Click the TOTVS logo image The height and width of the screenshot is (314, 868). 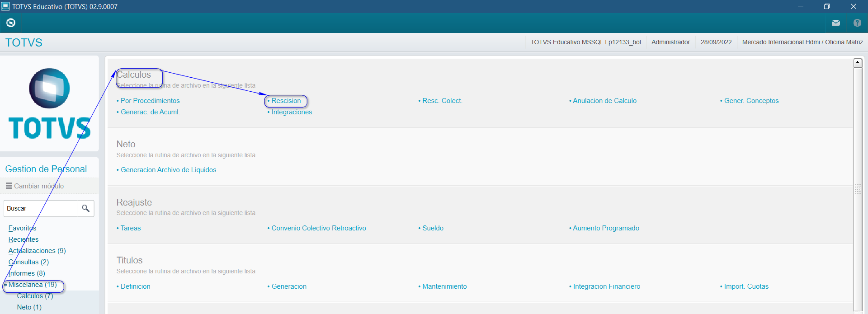[49, 103]
